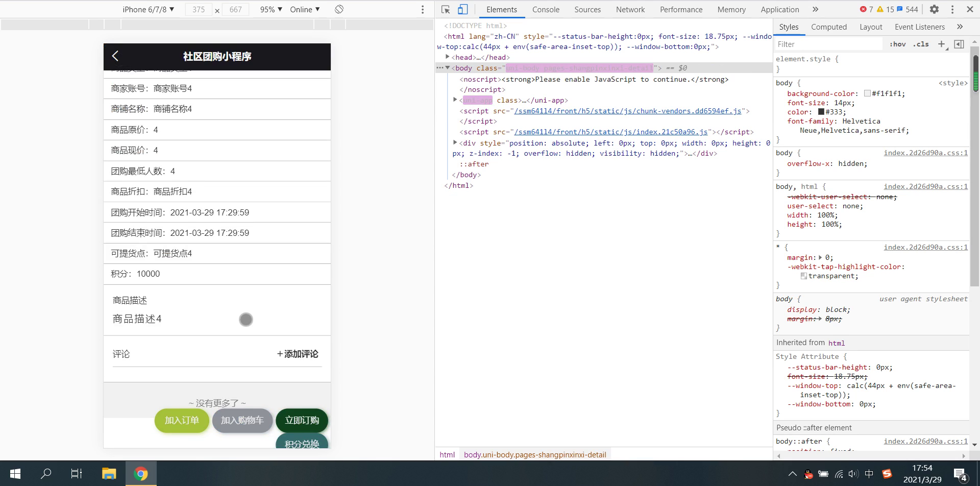
Task: Toggle .cls element classes panel
Action: coord(921,44)
